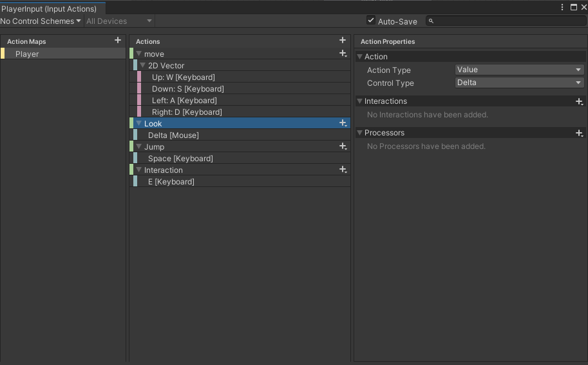Add a new action to list

pos(343,41)
